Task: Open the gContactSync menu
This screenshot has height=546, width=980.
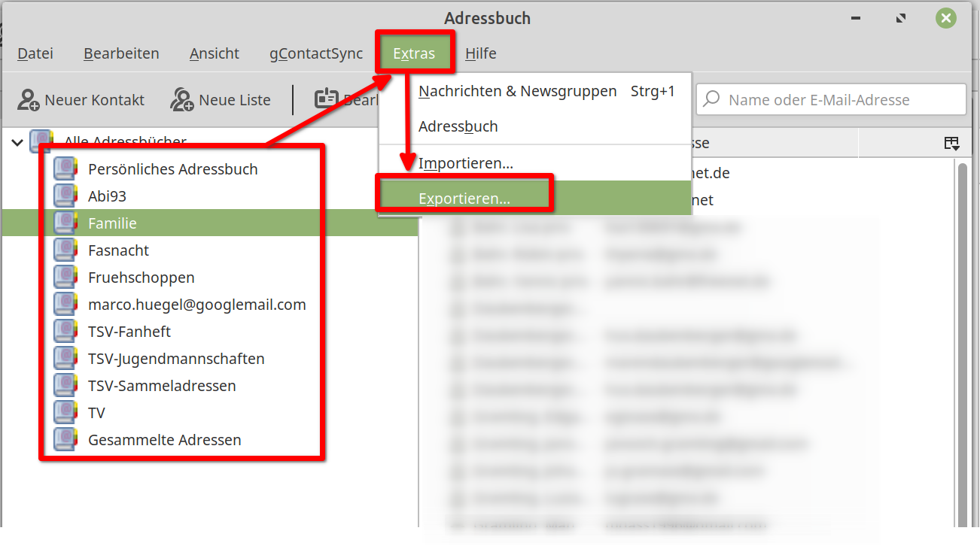Action: tap(316, 53)
